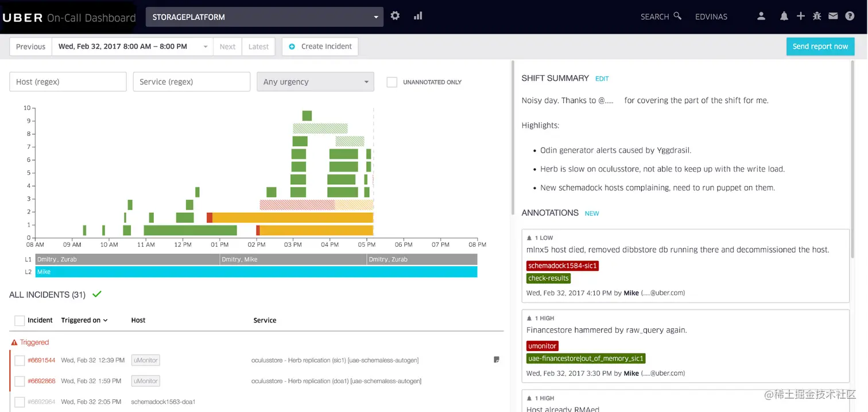868x412 pixels.
Task: Click NEW link beside Annotations
Action: tap(592, 213)
